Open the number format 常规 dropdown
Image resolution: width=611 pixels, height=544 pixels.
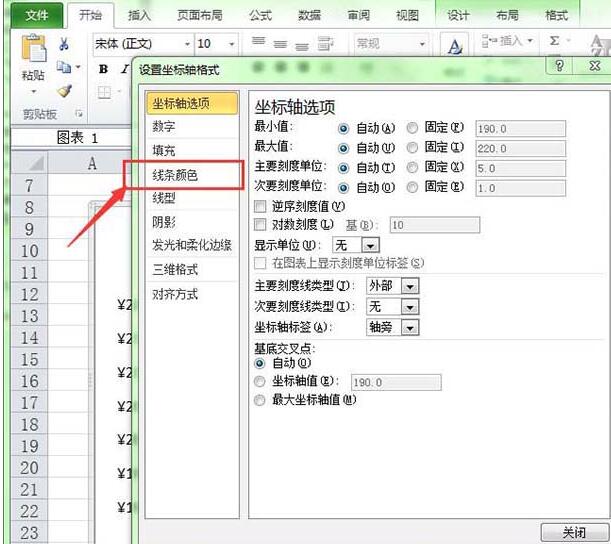click(x=422, y=44)
